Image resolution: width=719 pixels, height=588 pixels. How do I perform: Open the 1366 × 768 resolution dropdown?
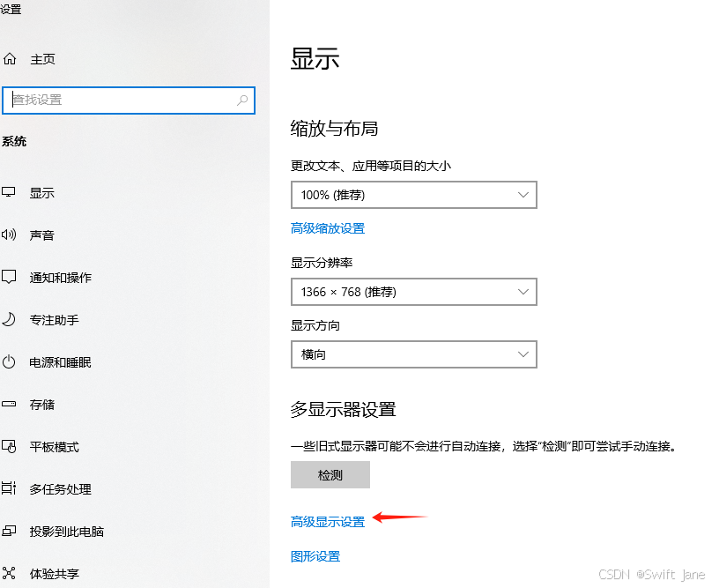click(413, 292)
